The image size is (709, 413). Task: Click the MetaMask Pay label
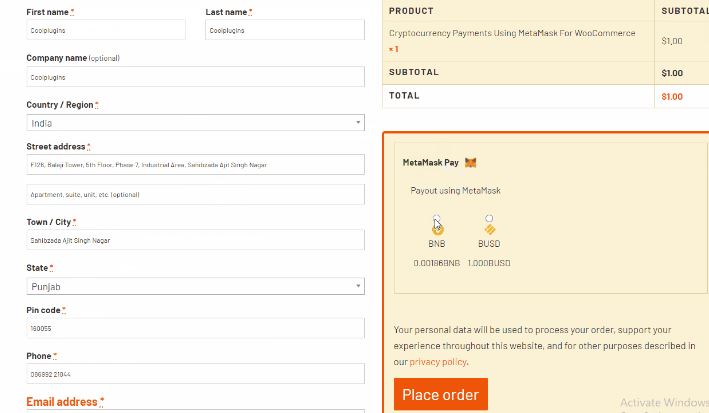tap(430, 162)
